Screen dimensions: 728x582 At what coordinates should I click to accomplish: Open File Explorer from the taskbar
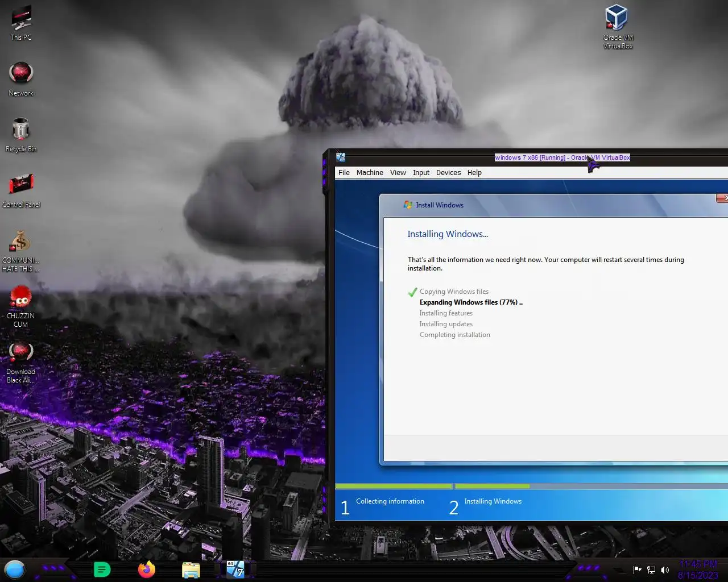[191, 569]
